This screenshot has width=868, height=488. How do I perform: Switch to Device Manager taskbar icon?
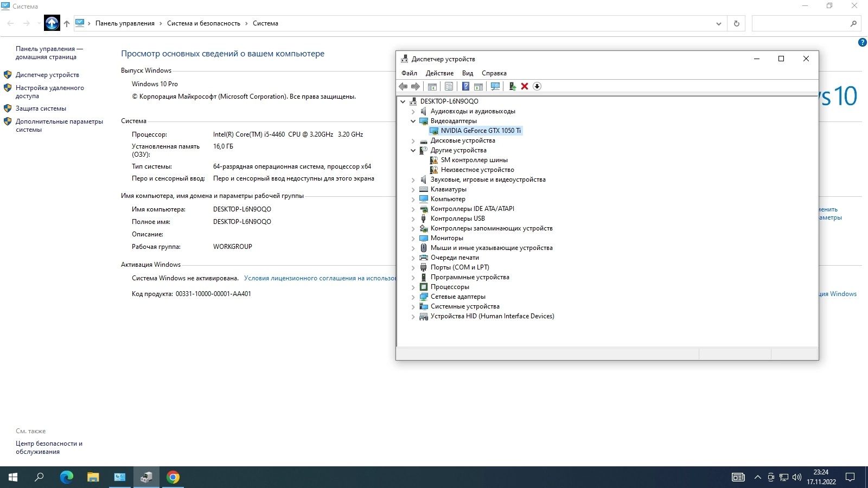click(146, 477)
